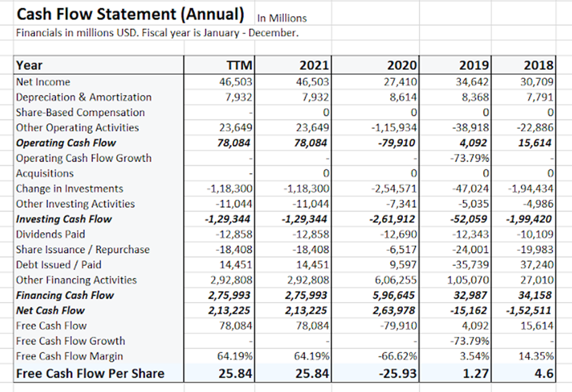Click the 2018 Debt Issued / Paid value 37,240
Viewport: 572px width, 392px height.
pos(536,264)
